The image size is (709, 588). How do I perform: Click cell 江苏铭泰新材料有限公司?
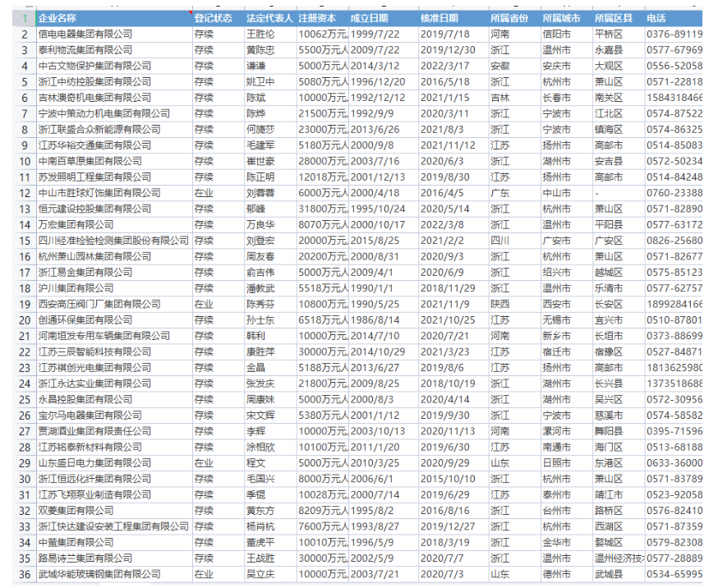(114, 448)
